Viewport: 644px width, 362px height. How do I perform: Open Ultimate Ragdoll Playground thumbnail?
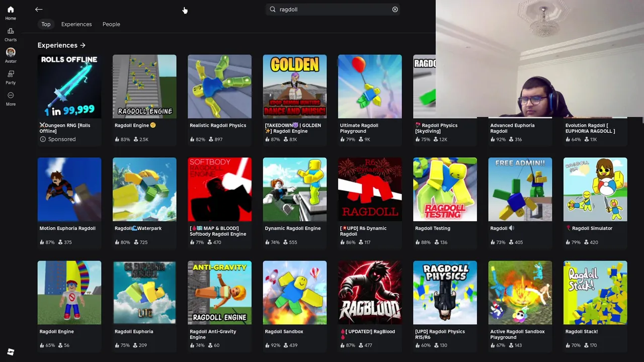pos(370,86)
